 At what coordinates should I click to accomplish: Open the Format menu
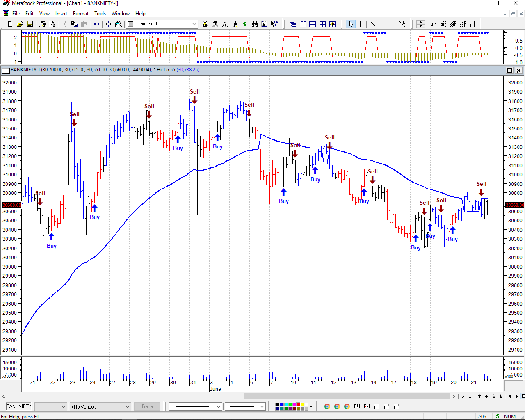coord(81,14)
